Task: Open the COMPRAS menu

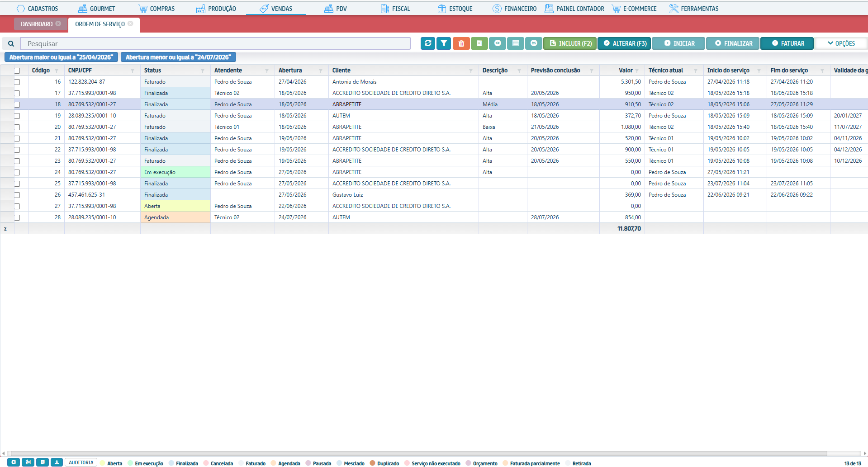Action: coord(157,9)
